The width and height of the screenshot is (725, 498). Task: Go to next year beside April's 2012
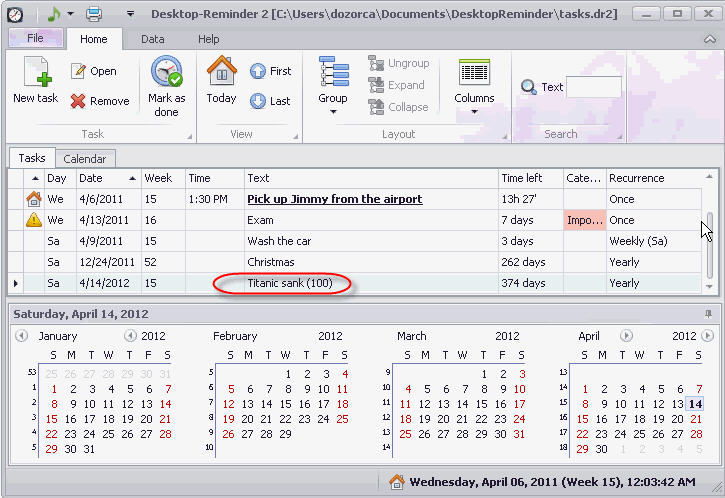coord(707,336)
